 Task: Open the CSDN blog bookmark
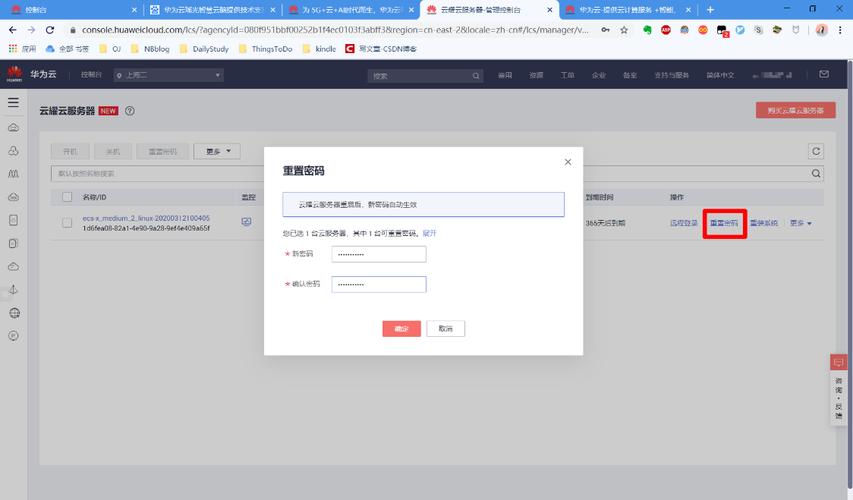(381, 49)
